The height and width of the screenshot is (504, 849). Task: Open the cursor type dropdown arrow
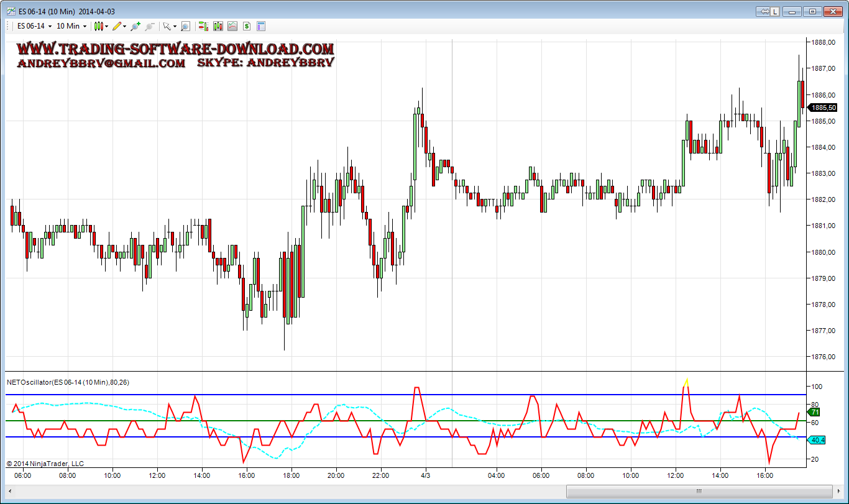[175, 27]
